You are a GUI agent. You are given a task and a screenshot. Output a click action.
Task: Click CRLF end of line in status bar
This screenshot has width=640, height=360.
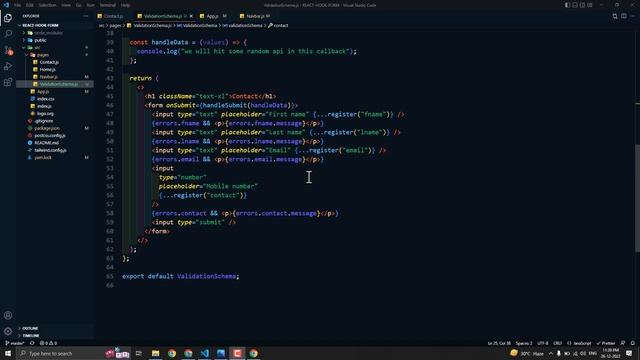point(558,343)
